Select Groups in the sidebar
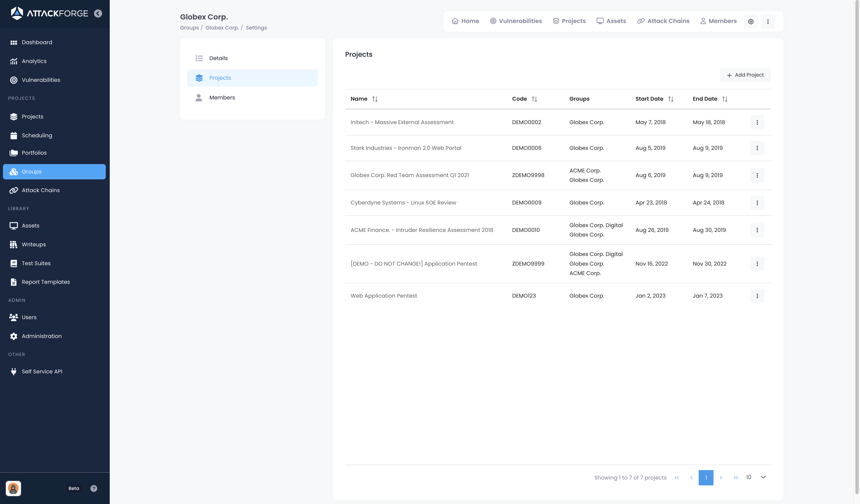Image resolution: width=860 pixels, height=504 pixels. [54, 172]
